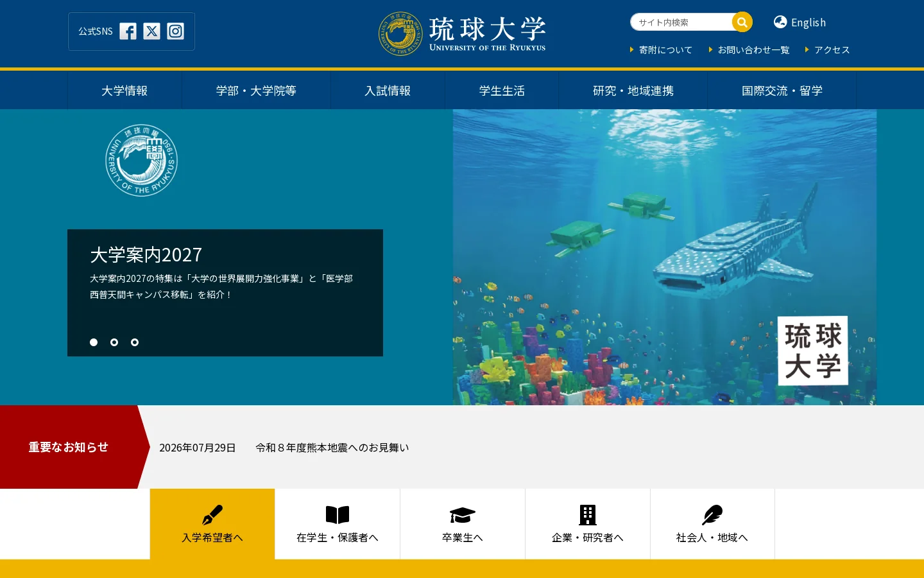Click the University of the Ryukyus header logo

tap(462, 33)
